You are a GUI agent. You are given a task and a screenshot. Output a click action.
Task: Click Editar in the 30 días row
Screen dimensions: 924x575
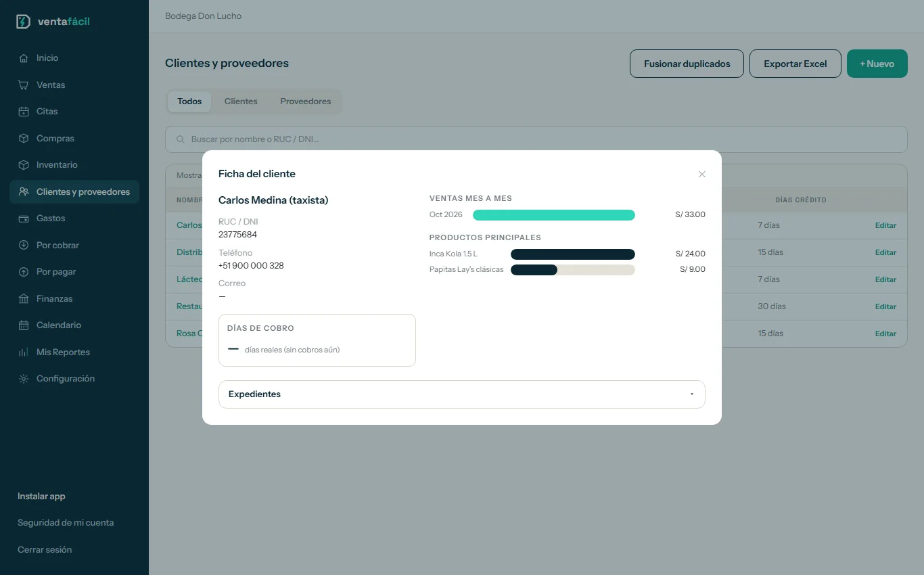[885, 306]
